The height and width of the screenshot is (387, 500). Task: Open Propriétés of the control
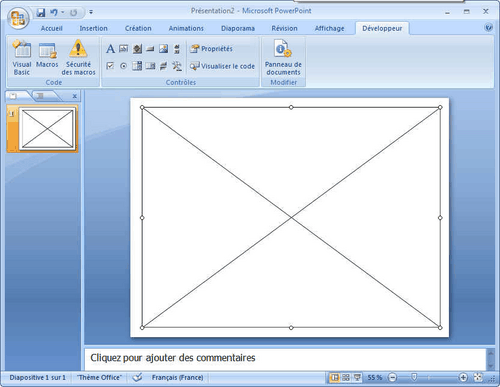click(x=211, y=49)
